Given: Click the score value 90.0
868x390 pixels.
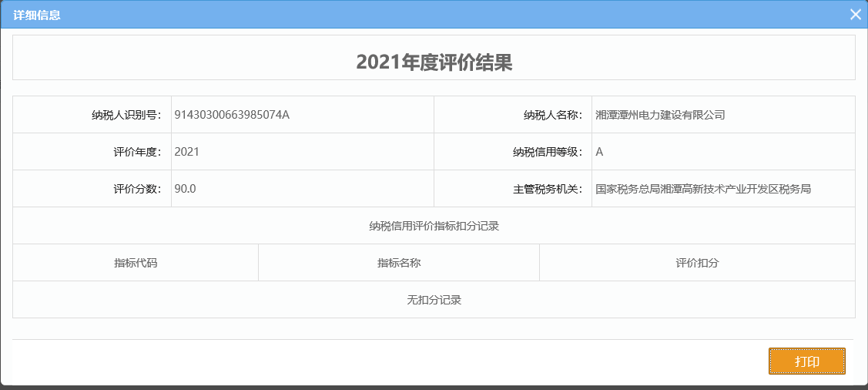Looking at the screenshot, I should [186, 189].
